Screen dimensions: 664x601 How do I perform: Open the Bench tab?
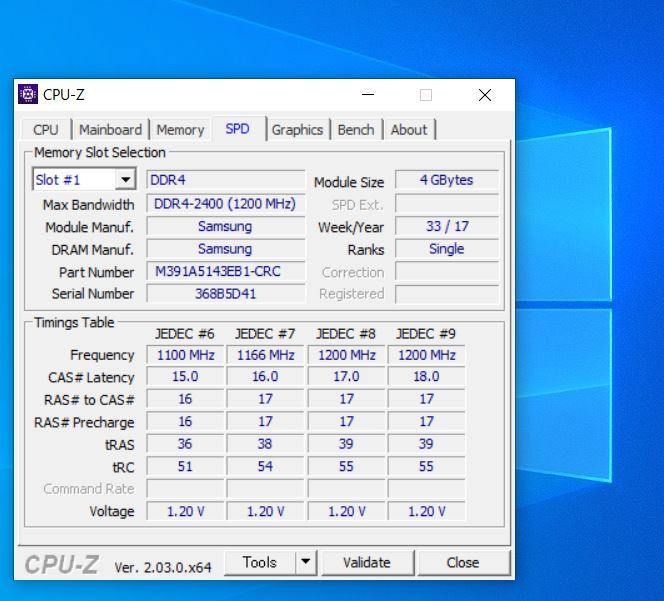(x=356, y=130)
